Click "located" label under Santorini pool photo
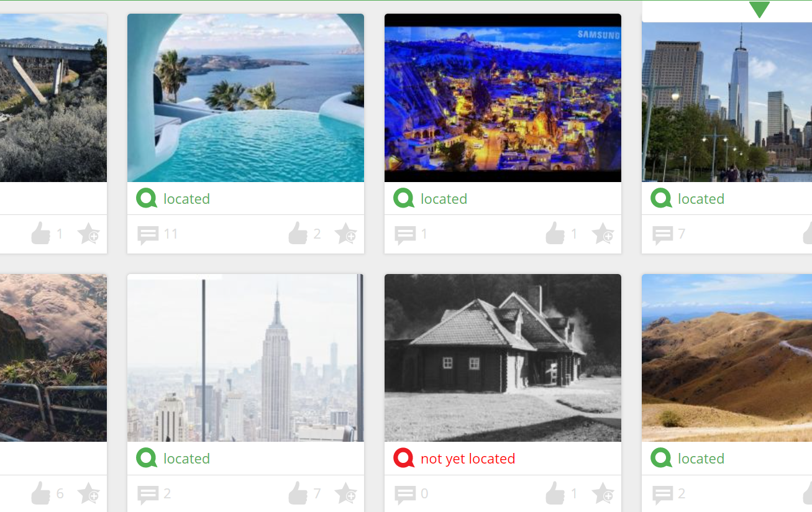 point(186,199)
